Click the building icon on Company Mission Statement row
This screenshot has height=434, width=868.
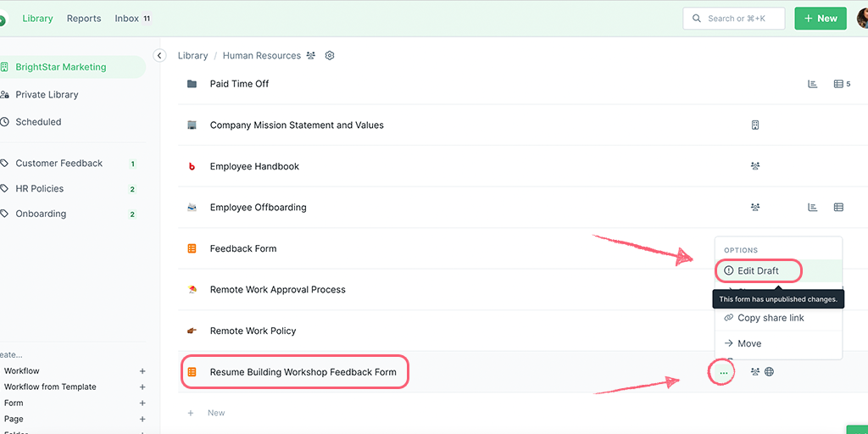tap(755, 125)
